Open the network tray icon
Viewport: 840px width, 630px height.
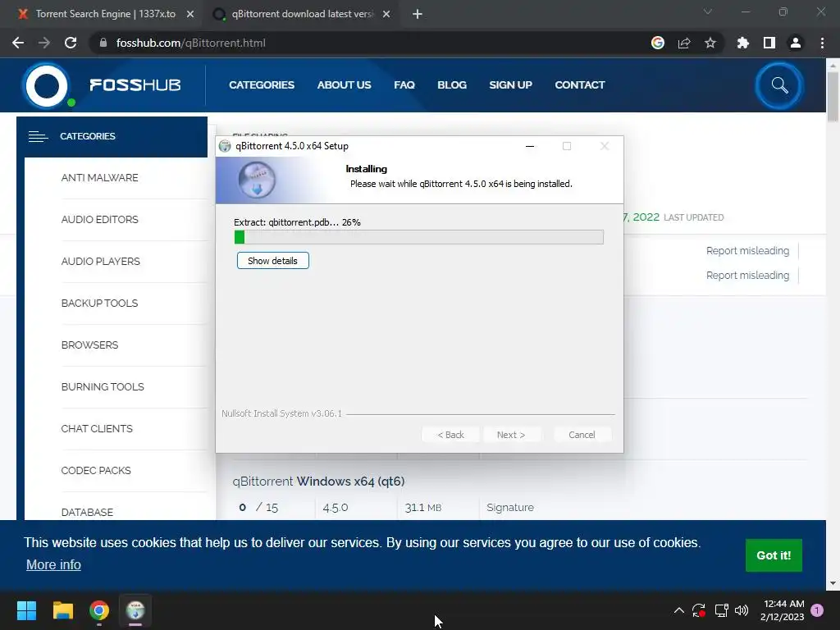coord(721,610)
